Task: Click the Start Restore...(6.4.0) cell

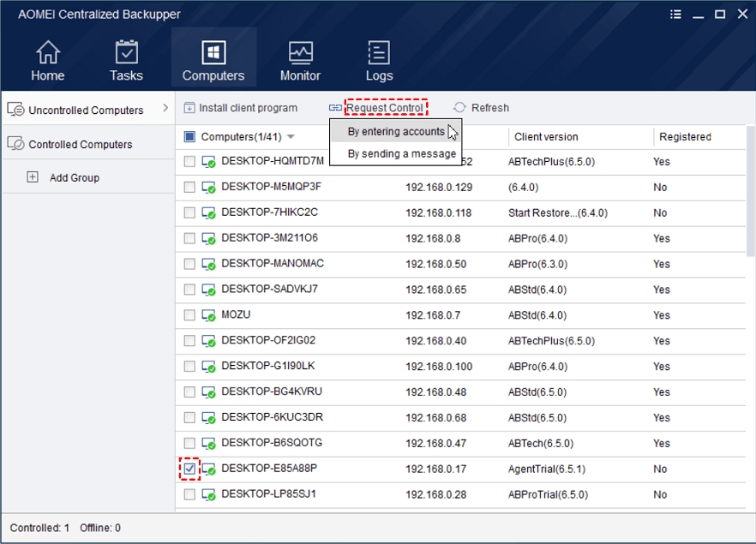Action: click(x=558, y=213)
